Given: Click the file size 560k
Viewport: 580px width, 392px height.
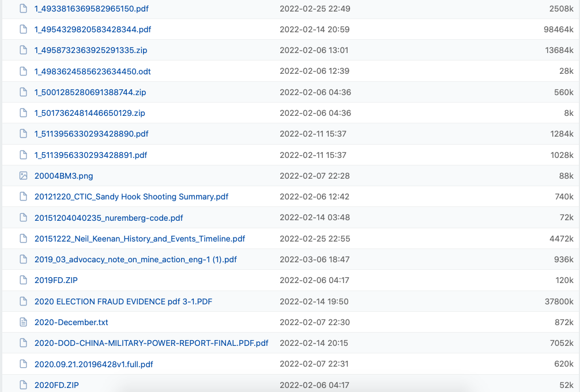Looking at the screenshot, I should click(x=564, y=92).
